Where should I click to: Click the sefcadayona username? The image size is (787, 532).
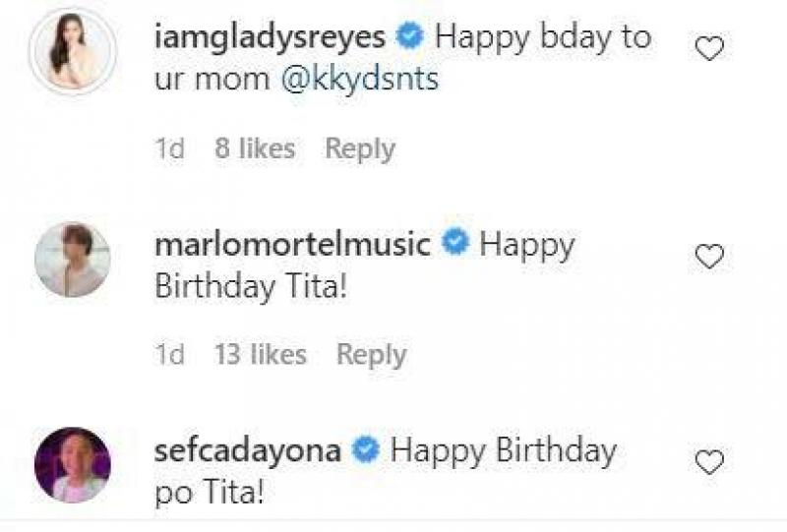(x=249, y=450)
